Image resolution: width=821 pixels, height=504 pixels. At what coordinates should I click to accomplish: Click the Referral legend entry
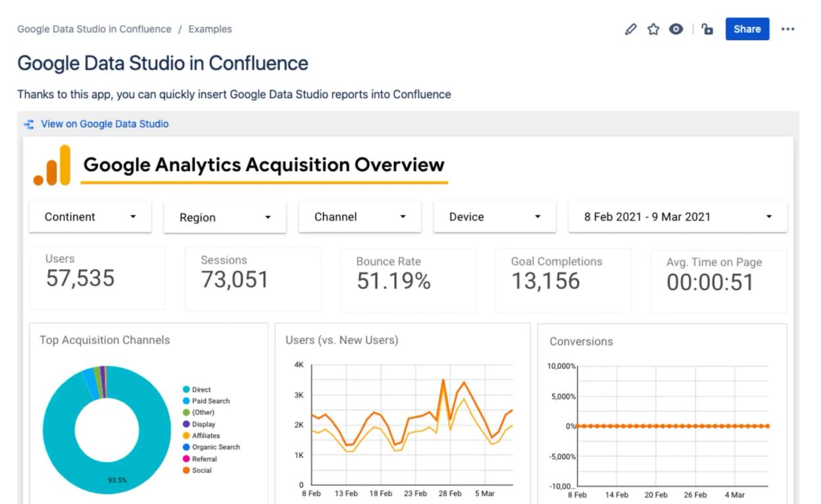(x=200, y=459)
